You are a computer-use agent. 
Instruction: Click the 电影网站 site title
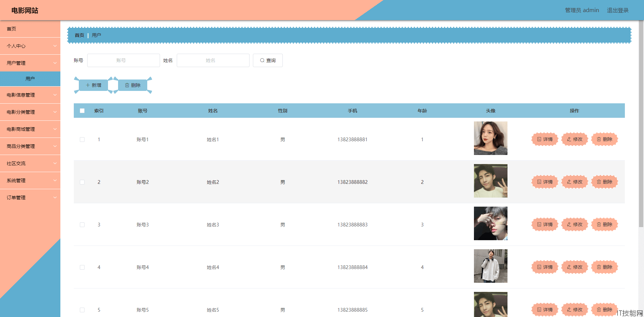25,10
